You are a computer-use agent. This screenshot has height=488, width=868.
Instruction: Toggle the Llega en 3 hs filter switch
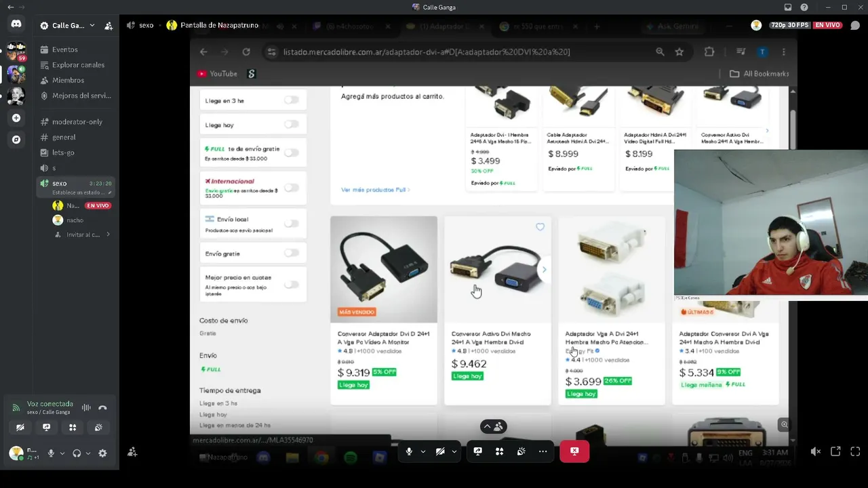point(292,100)
